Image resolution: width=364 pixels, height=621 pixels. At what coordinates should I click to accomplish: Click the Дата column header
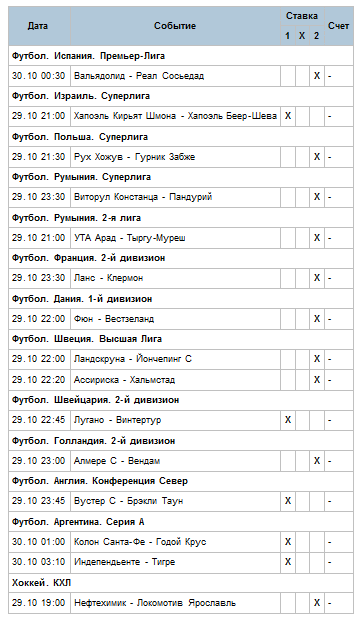coord(39,26)
